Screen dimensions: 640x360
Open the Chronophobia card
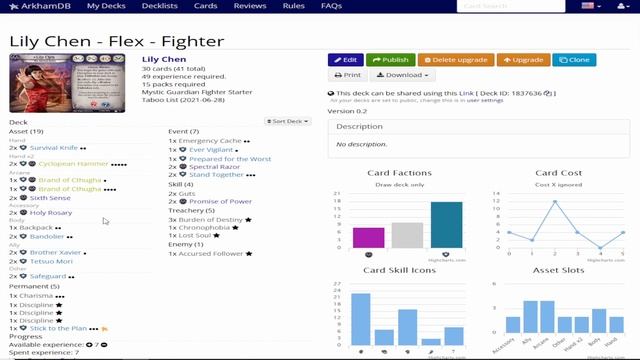click(x=204, y=227)
